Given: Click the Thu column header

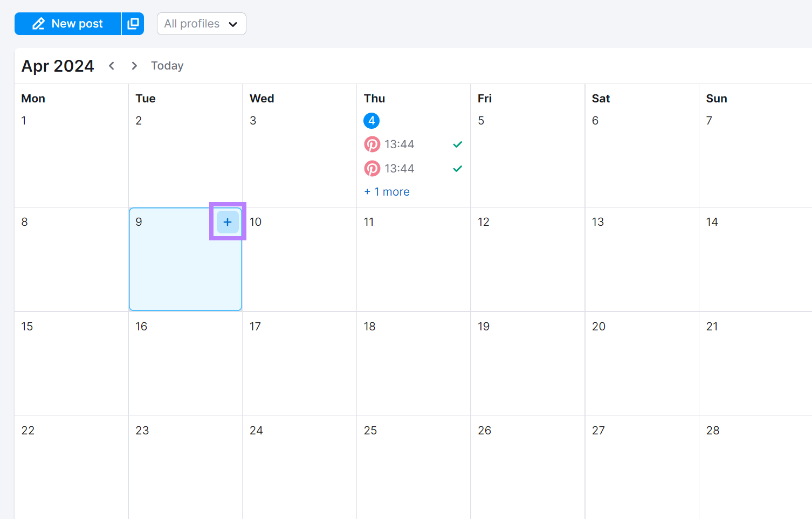Looking at the screenshot, I should coord(374,98).
